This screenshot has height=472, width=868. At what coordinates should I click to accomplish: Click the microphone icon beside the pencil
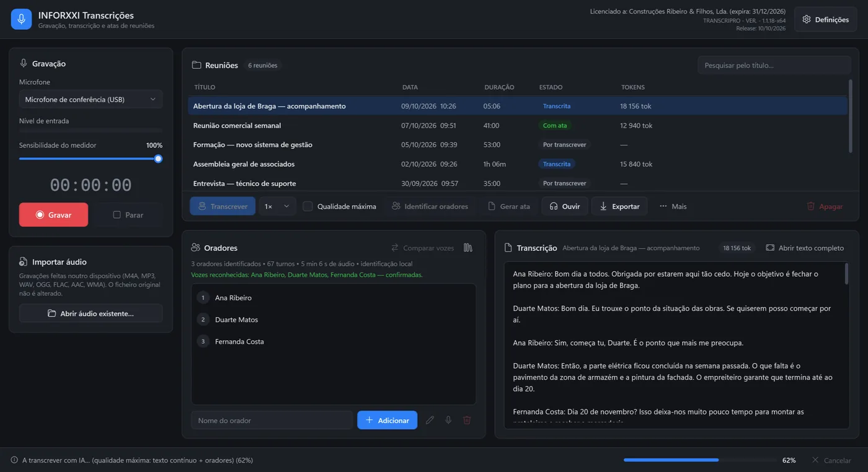(448, 420)
